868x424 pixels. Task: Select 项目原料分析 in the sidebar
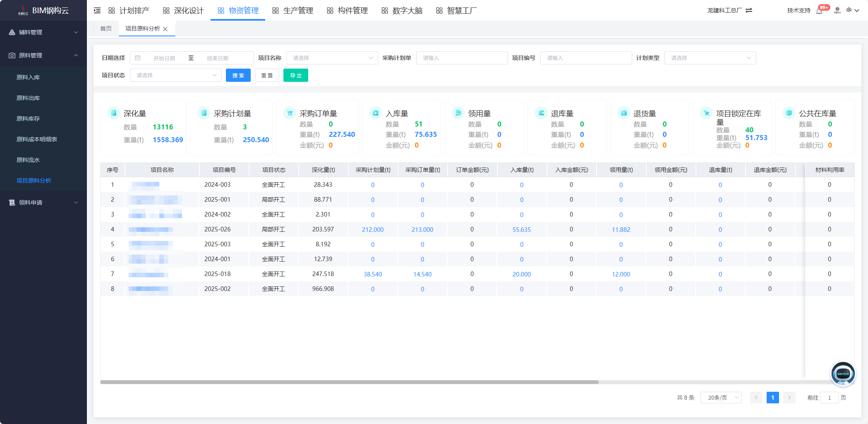click(34, 181)
